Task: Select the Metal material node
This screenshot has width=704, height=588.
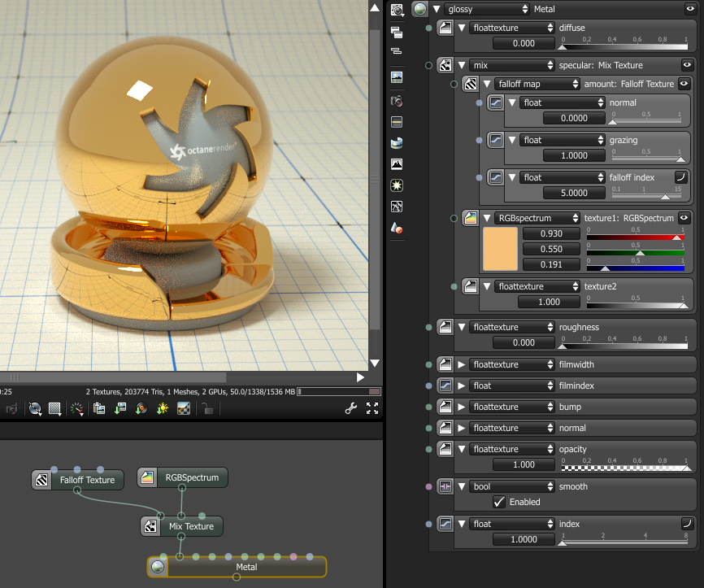Action: [237, 567]
